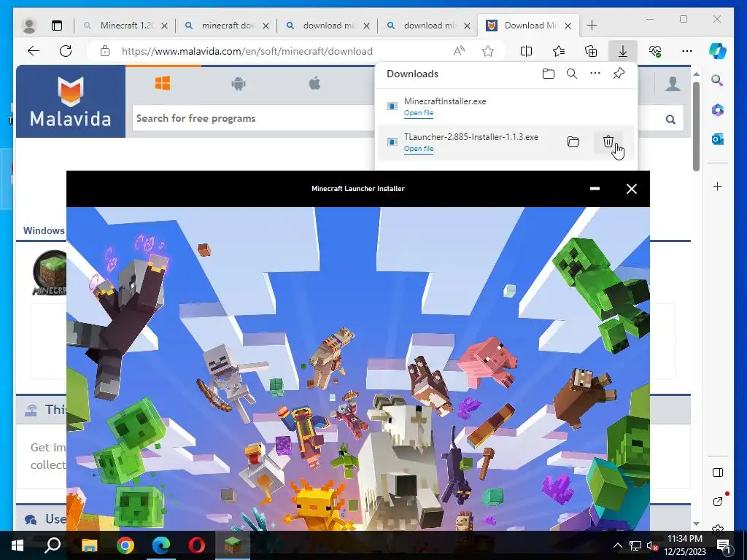
Task: Minimize the Minecraft Launcher Installer window
Action: 595,189
